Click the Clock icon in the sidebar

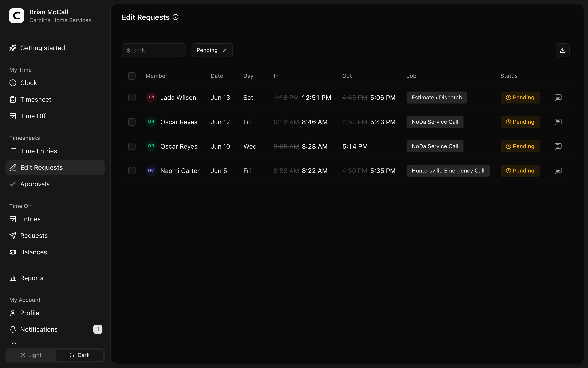click(13, 83)
